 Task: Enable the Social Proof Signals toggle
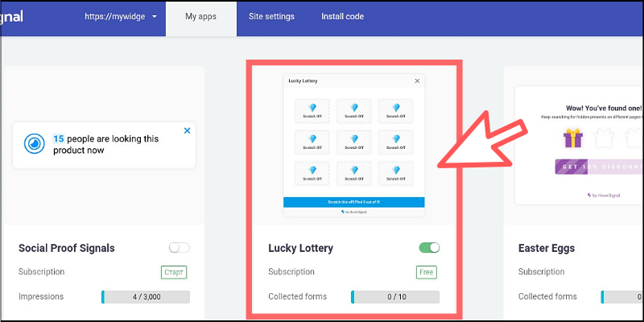coord(180,248)
